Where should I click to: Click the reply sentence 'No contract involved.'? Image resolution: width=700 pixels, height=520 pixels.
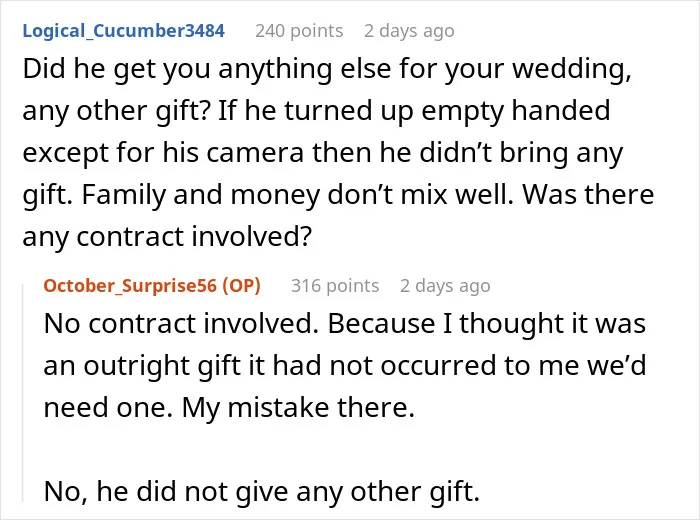point(182,324)
